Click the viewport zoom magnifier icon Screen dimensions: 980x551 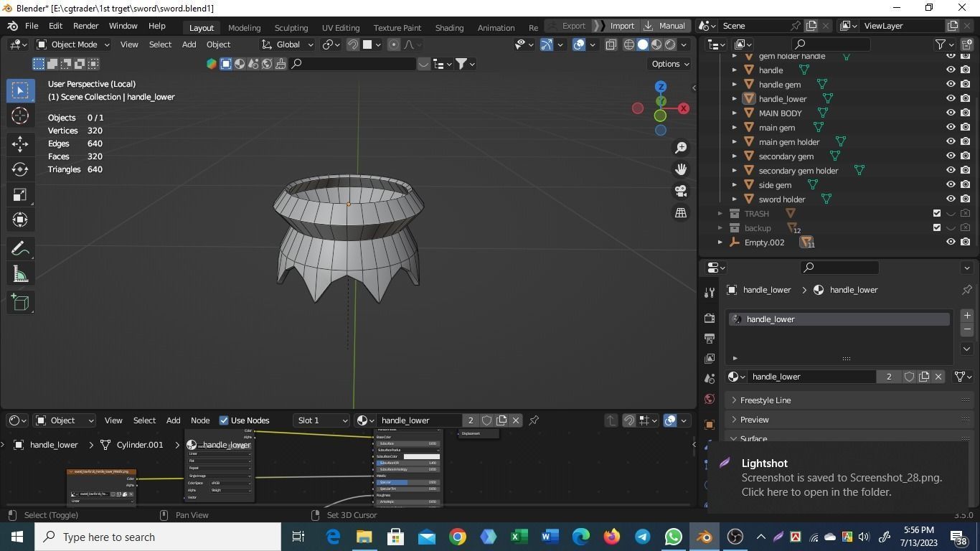click(x=680, y=148)
